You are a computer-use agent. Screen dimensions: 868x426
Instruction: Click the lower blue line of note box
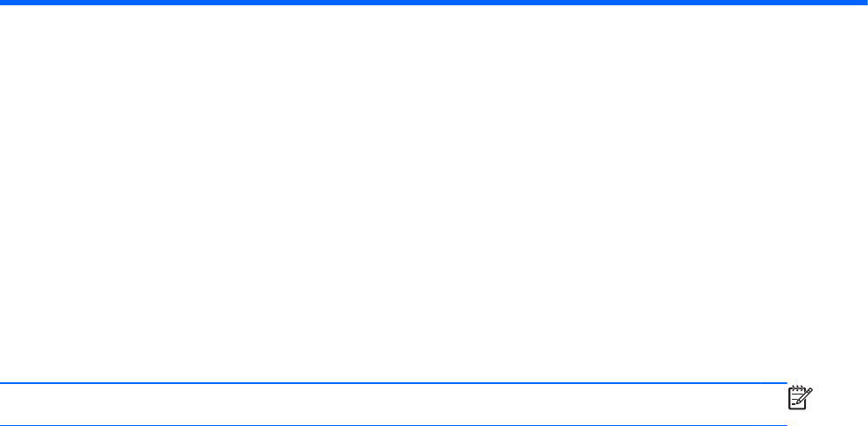tap(394, 425)
